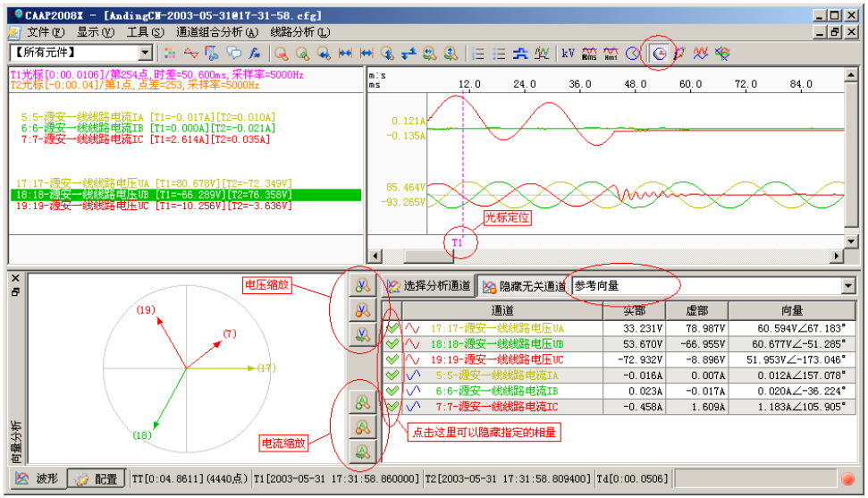Click the T1 cursor marker on waveform
Screen dimensions: 868x498
(457, 242)
